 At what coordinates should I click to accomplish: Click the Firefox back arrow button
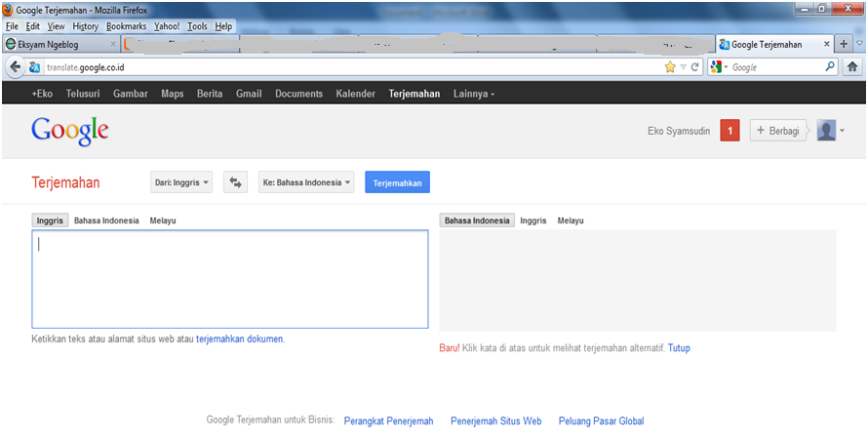click(14, 67)
